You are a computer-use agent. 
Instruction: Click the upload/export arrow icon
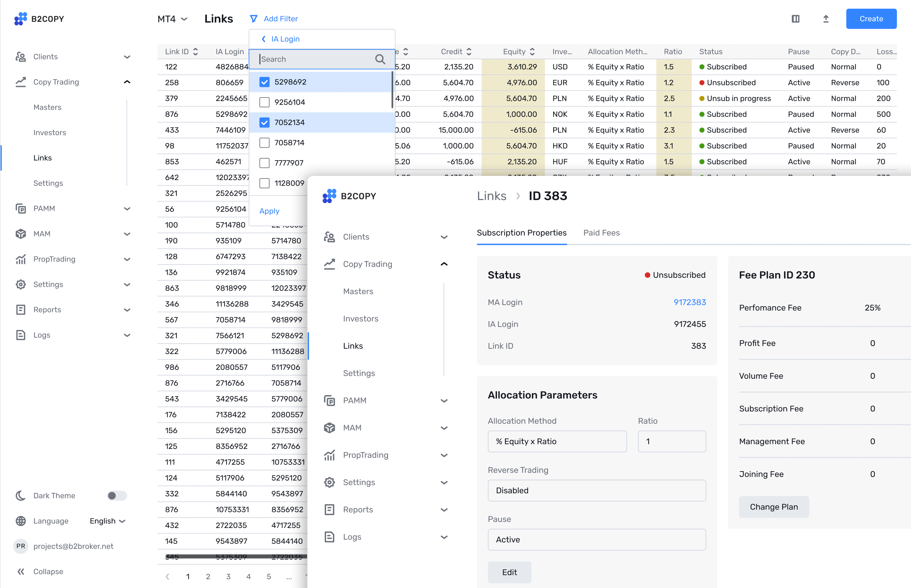tap(826, 19)
